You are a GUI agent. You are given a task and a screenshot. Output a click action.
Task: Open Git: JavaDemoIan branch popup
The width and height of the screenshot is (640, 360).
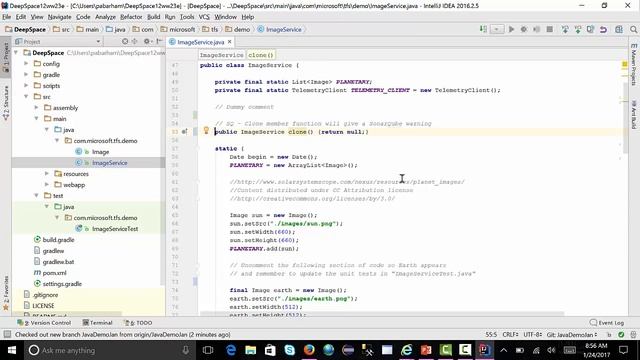[x=572, y=334]
